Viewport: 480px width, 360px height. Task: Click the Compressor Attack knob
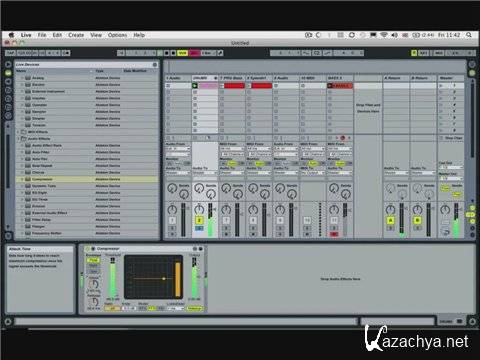coord(94,284)
